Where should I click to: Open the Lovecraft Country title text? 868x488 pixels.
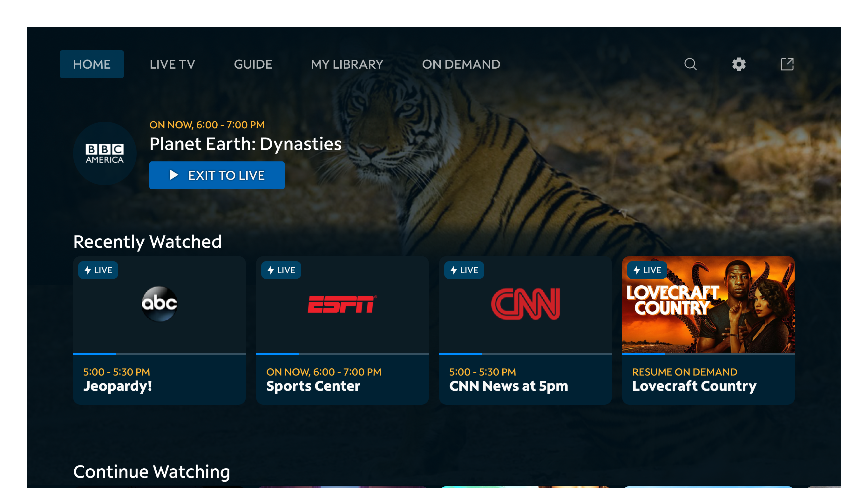click(x=695, y=386)
